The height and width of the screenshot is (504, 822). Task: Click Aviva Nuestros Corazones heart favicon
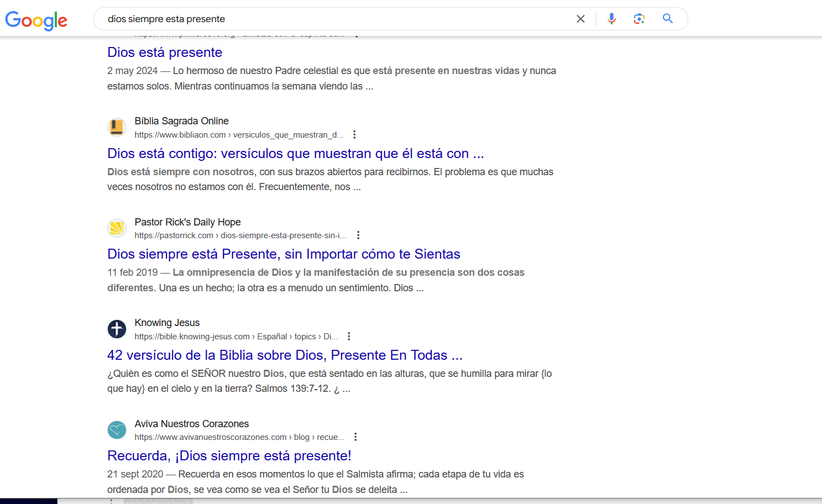[117, 430]
